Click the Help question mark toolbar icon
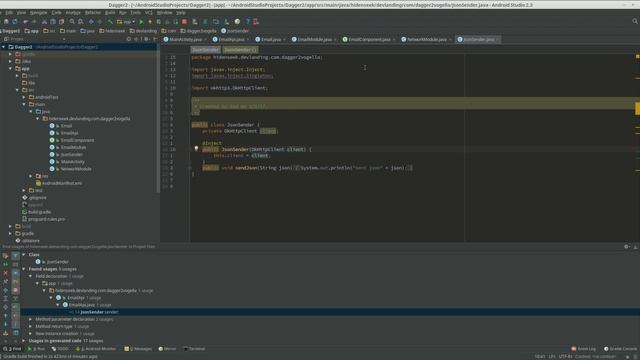Image resolution: width=640 pixels, height=360 pixels. [x=247, y=22]
